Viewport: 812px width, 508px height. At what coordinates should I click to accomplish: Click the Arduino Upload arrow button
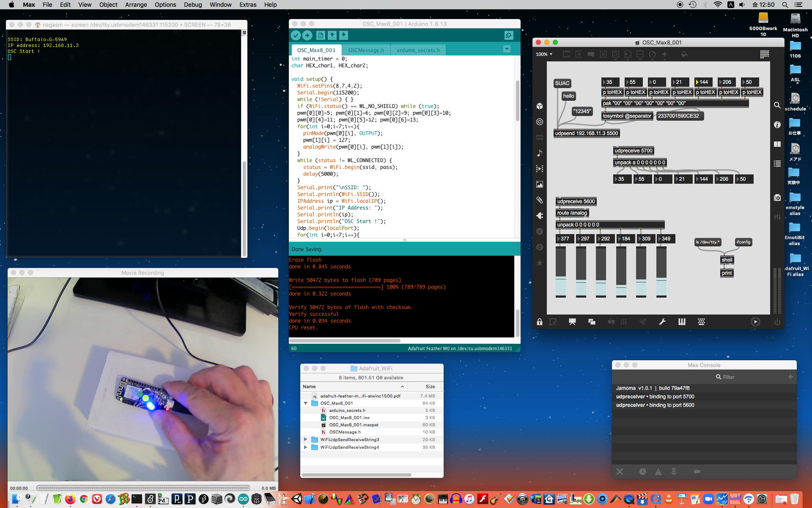coord(307,36)
